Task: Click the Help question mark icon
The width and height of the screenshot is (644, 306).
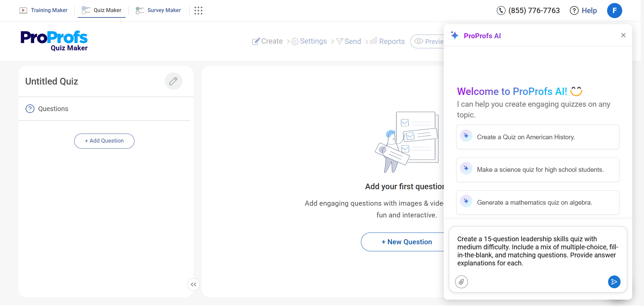Action: click(x=574, y=10)
